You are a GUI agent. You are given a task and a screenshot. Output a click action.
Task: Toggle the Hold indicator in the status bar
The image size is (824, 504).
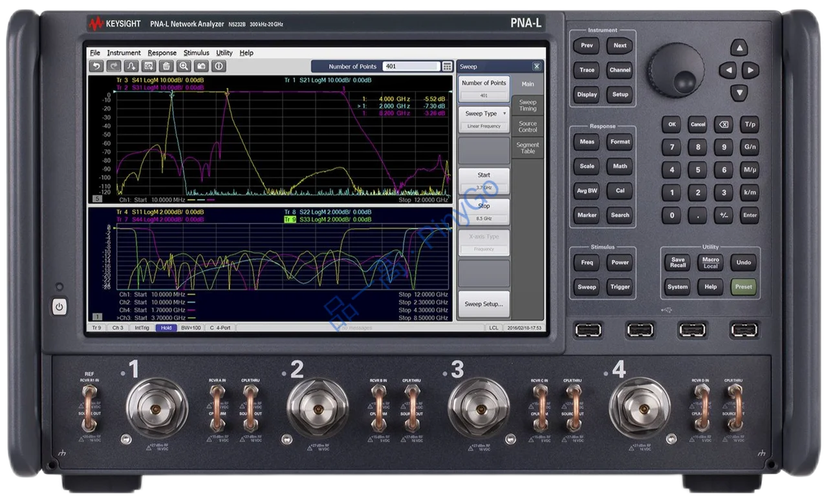point(166,328)
